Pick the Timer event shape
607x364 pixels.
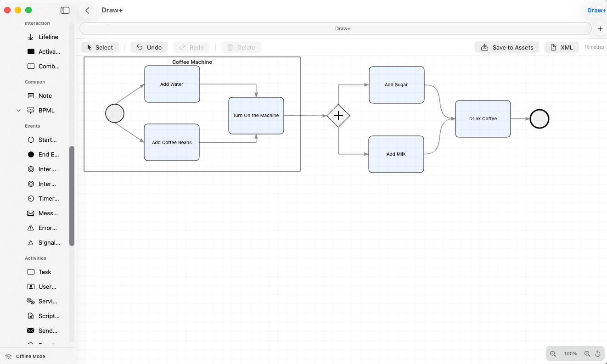pos(44,198)
